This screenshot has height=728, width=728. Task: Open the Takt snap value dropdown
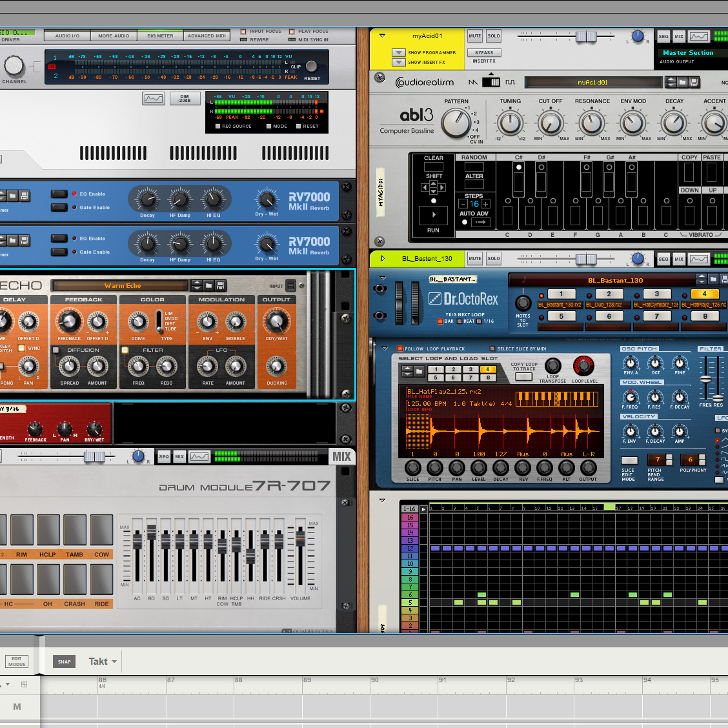102,661
